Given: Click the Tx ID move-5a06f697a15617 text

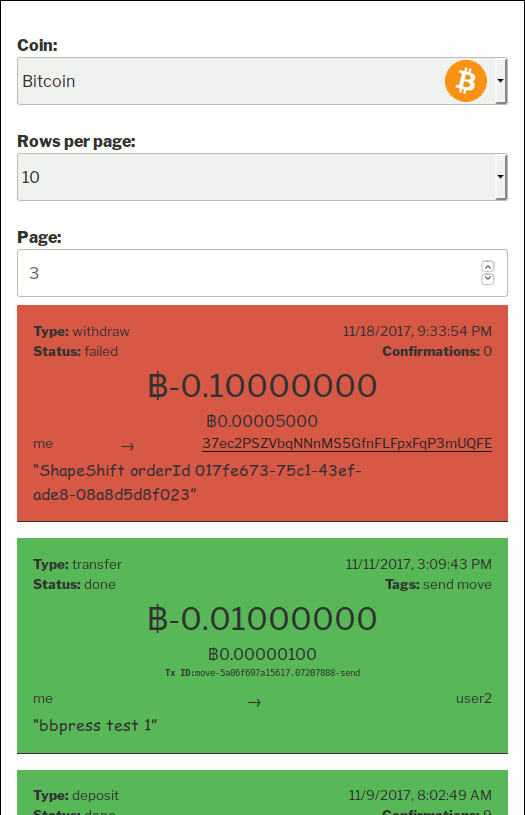Looking at the screenshot, I should [x=262, y=673].
